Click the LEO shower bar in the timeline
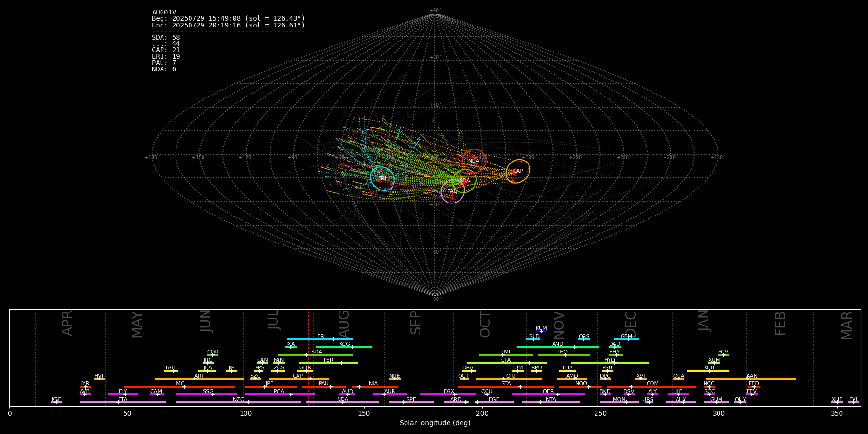The width and height of the screenshot is (868, 434). (x=564, y=355)
